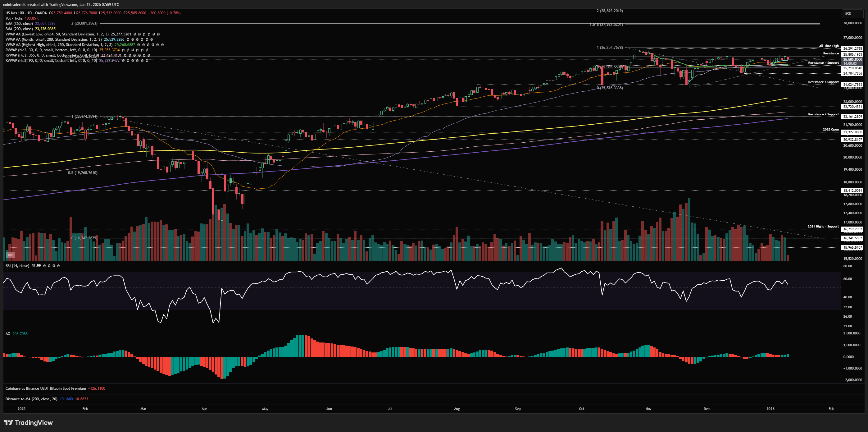Image resolution: width=868 pixels, height=432 pixels.
Task: Select Coinbase vs Binance Spot Premium legend
Action: point(45,388)
